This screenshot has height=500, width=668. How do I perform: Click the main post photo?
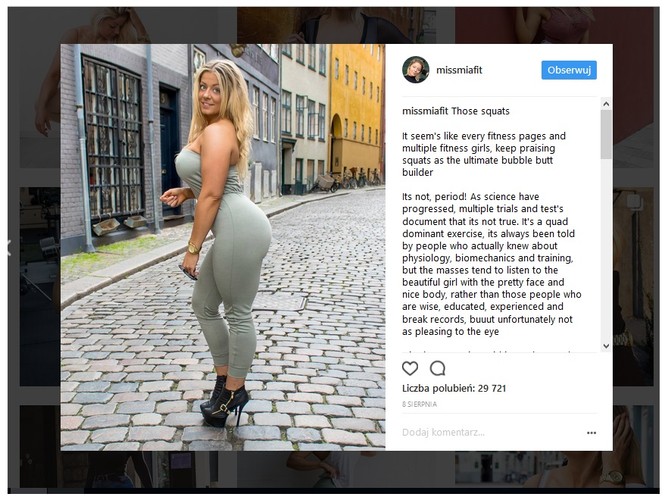tap(223, 247)
